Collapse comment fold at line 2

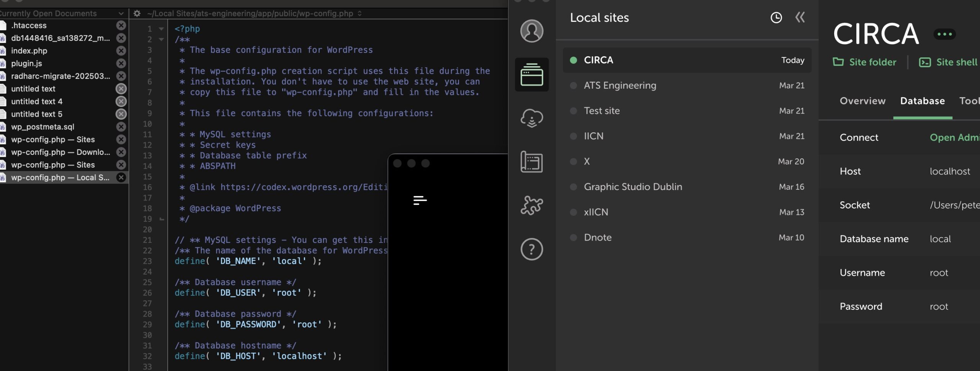(x=161, y=39)
